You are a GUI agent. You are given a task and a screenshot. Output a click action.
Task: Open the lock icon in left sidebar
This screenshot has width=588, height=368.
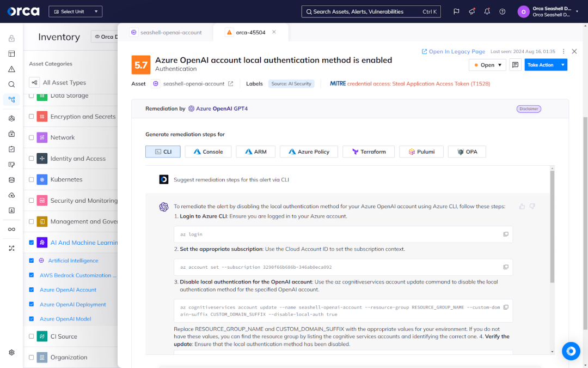pos(11,38)
